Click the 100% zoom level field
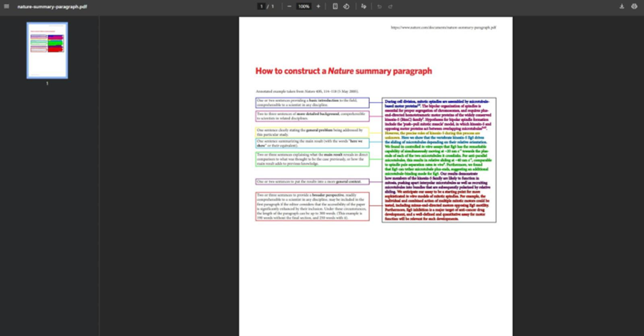644x336 pixels. point(304,6)
